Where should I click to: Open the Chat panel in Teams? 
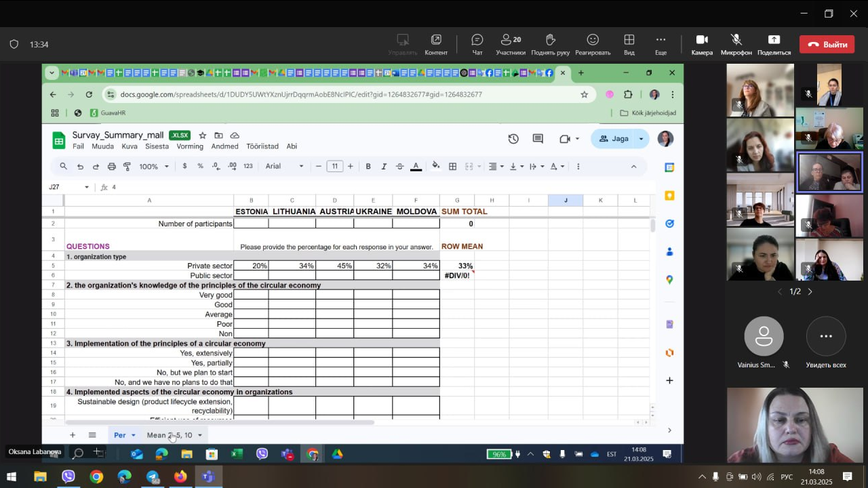pyautogui.click(x=477, y=41)
